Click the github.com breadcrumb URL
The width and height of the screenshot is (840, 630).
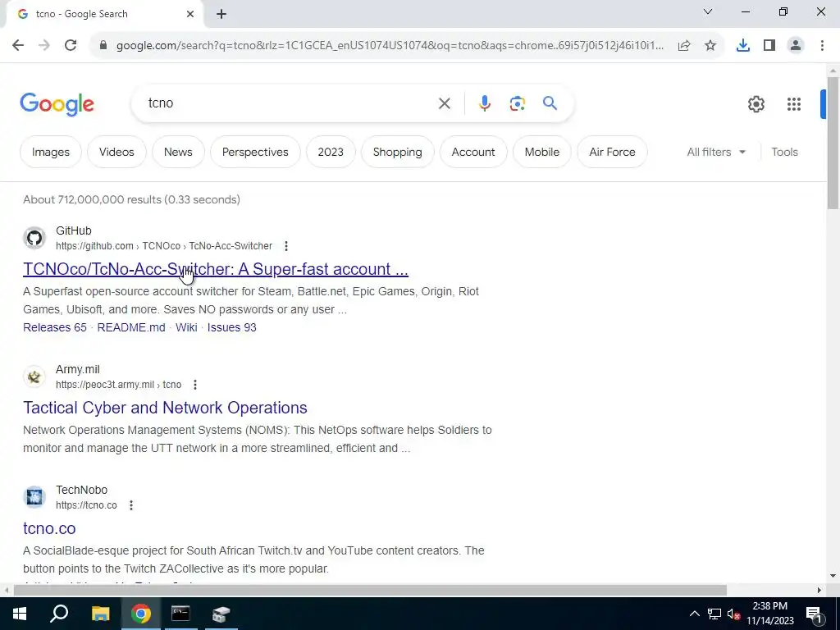pos(164,246)
